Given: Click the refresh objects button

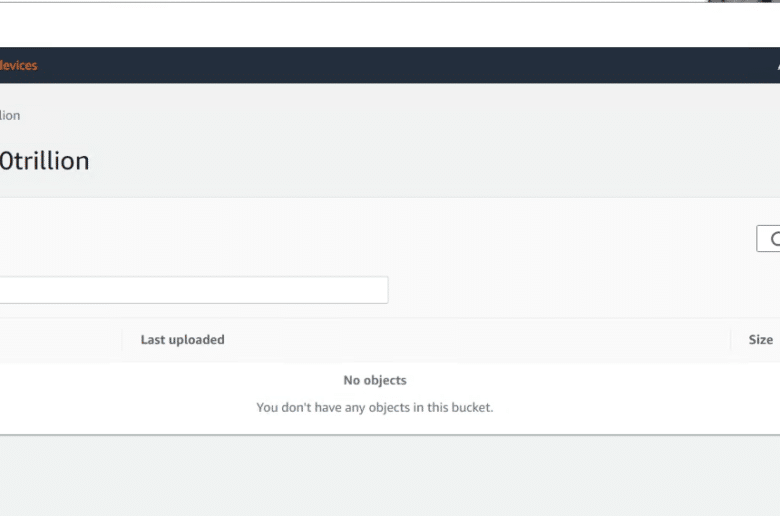Looking at the screenshot, I should coord(769,238).
